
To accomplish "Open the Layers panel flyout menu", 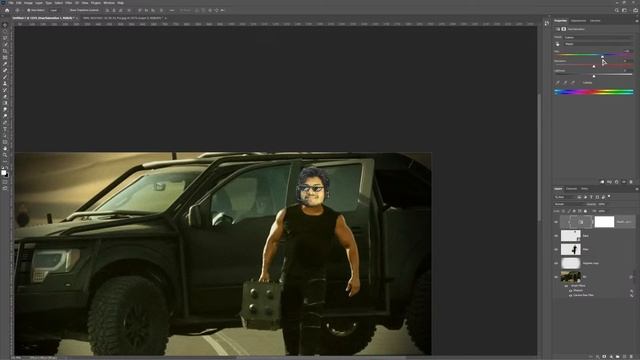I will pyautogui.click(x=636, y=189).
